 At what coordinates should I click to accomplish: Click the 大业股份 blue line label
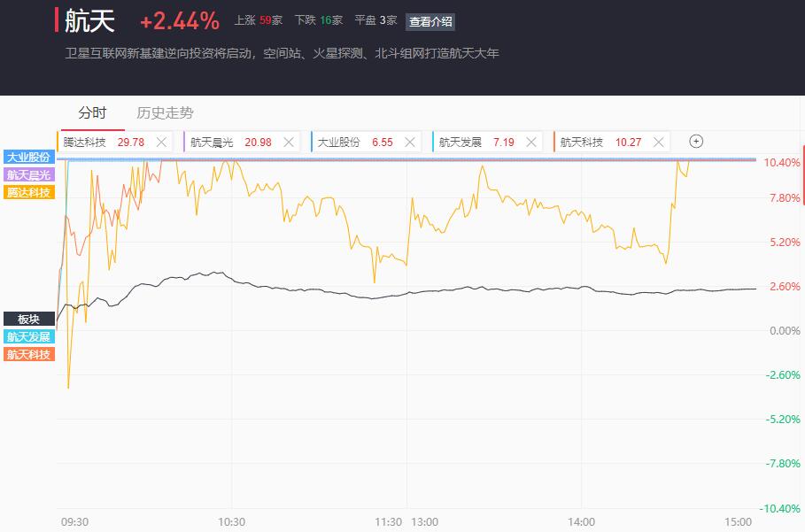pos(28,157)
